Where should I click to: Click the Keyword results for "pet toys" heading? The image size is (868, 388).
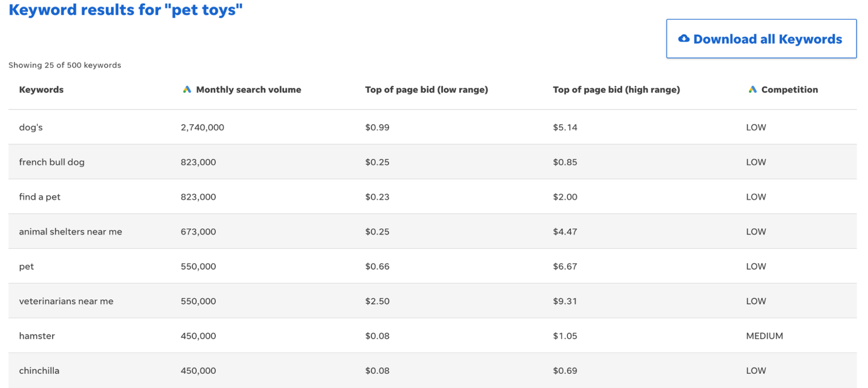pyautogui.click(x=125, y=10)
